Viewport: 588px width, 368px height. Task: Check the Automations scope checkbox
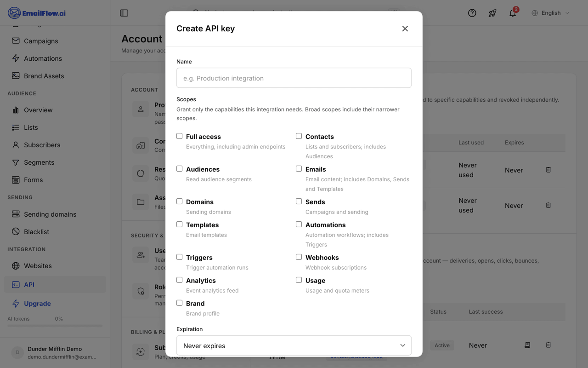[x=299, y=224]
